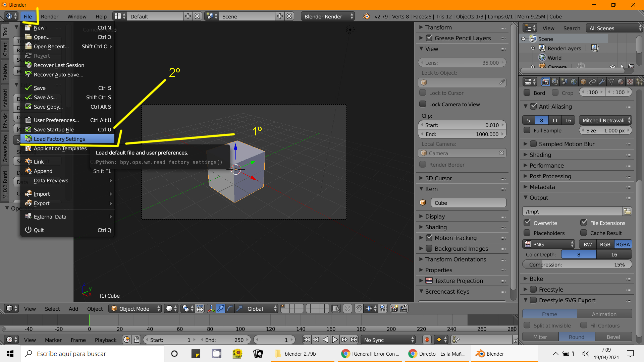
Task: Click the Animation render button
Action: [x=604, y=314]
